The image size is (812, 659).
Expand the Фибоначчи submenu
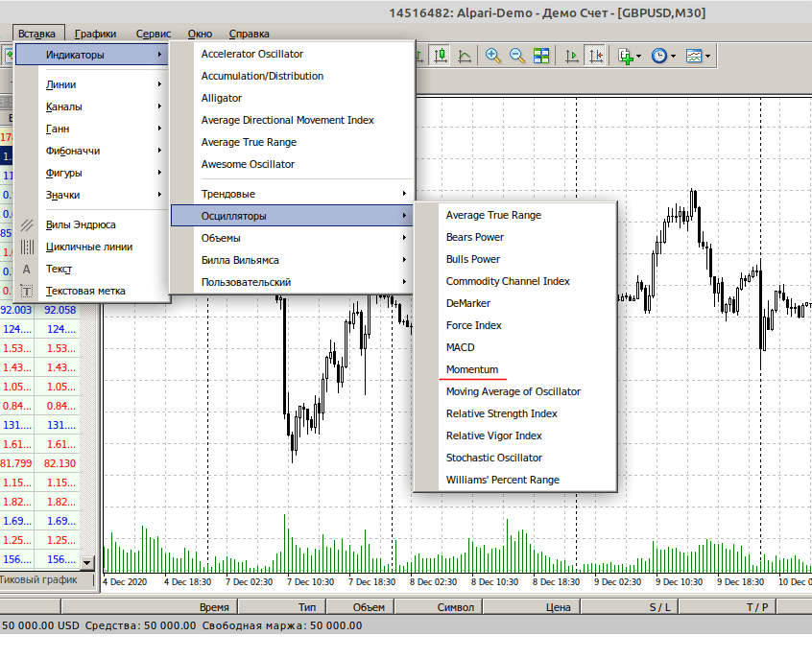pyautogui.click(x=73, y=151)
